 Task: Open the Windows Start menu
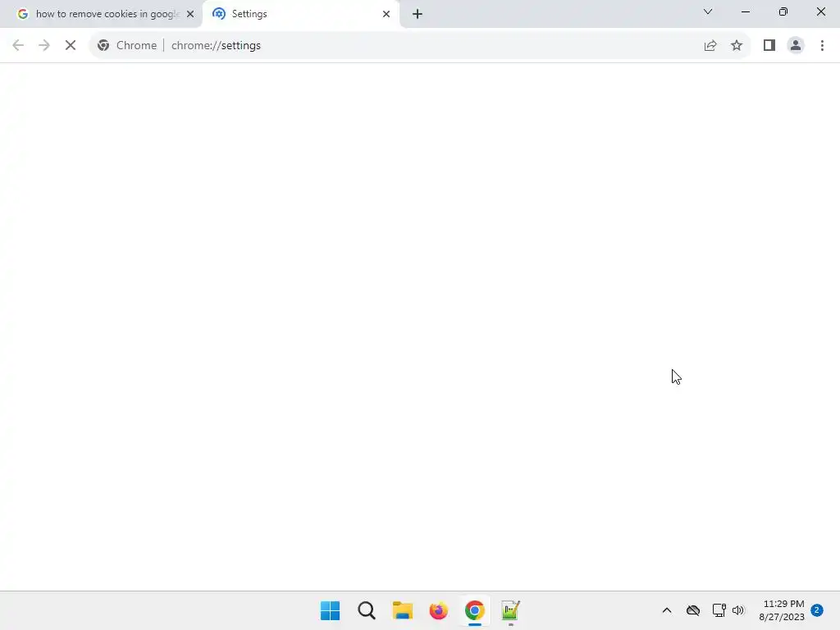tap(330, 610)
